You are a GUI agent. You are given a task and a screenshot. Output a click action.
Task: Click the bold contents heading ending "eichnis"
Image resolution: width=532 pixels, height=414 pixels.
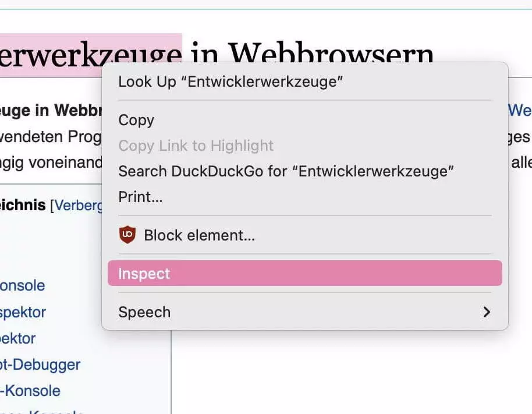23,206
